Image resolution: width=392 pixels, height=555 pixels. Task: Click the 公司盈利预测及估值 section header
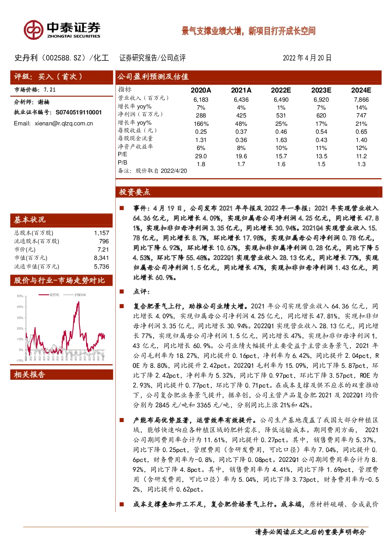[x=249, y=77]
